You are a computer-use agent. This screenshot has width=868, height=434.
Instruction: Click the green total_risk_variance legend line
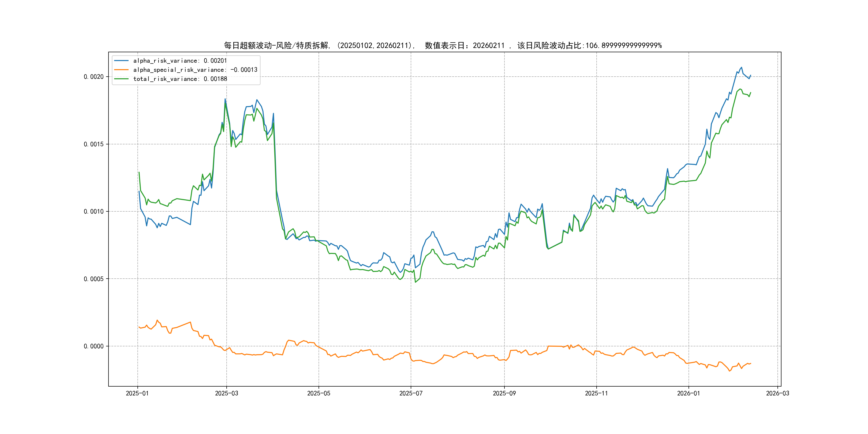(x=121, y=79)
